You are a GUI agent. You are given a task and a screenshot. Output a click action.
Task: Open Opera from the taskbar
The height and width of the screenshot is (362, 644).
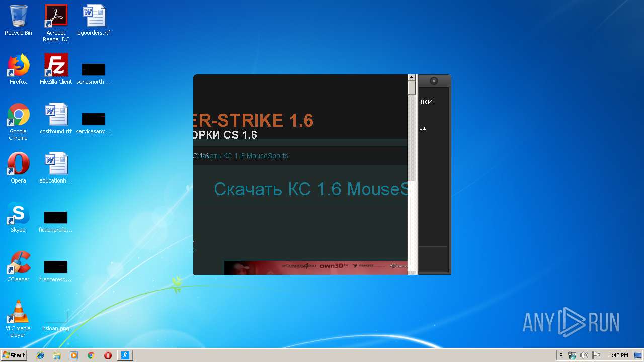[108, 355]
